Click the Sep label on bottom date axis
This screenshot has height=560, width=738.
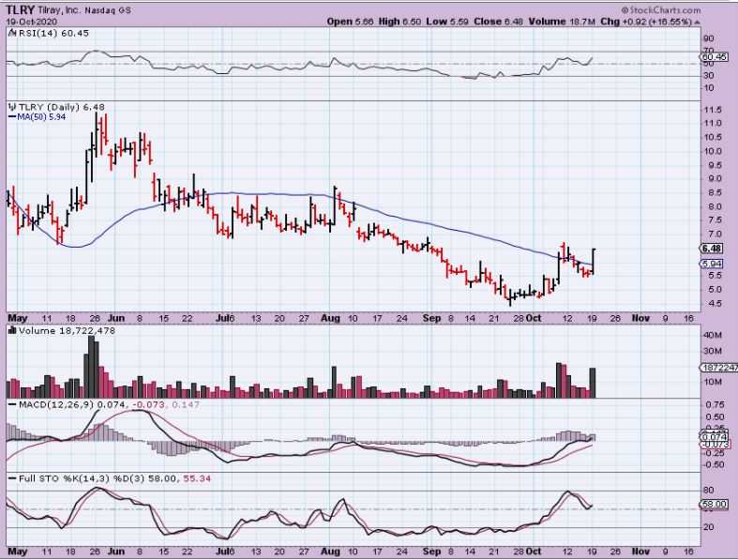tap(431, 551)
